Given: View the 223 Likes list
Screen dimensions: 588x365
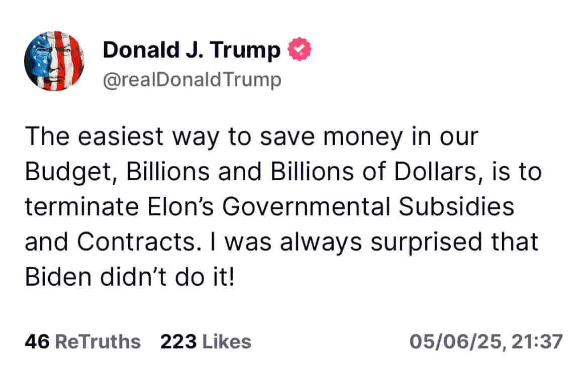Looking at the screenshot, I should (206, 341).
